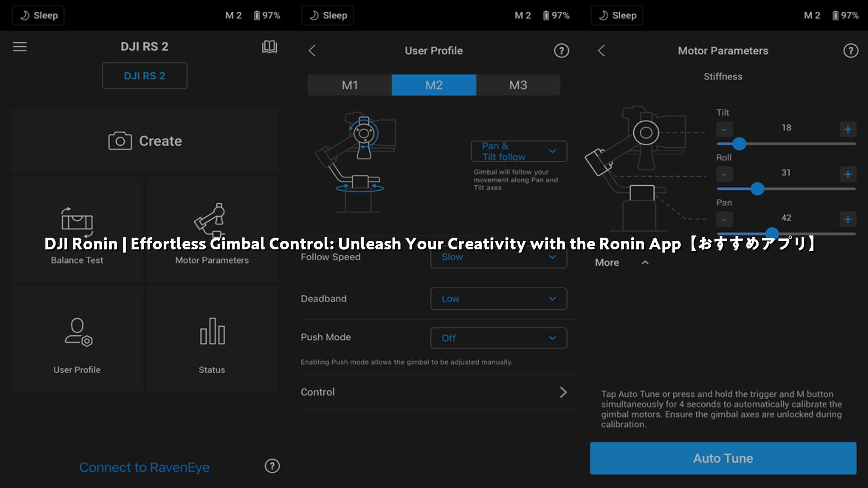
Task: Expand the Control row chevron
Action: coord(563,392)
